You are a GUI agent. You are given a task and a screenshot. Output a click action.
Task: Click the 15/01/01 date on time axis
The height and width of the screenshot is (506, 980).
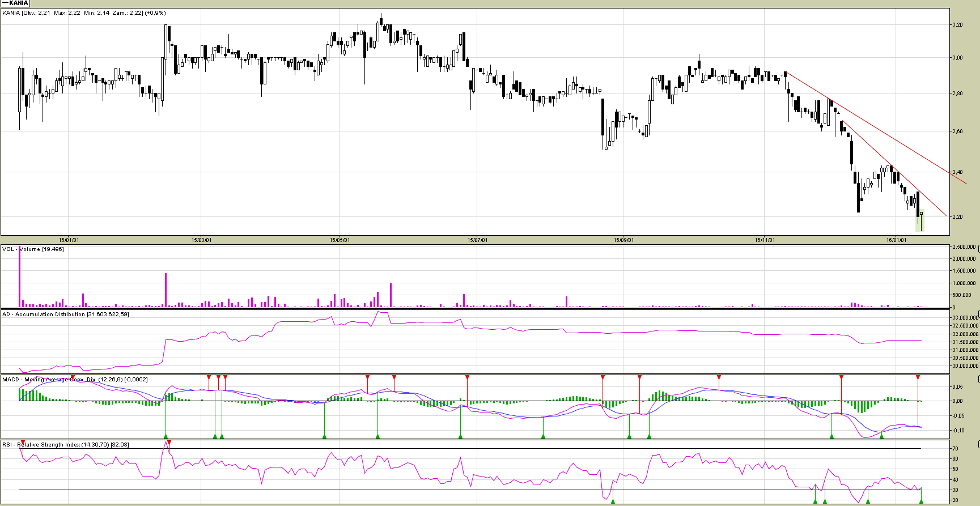[x=69, y=240]
